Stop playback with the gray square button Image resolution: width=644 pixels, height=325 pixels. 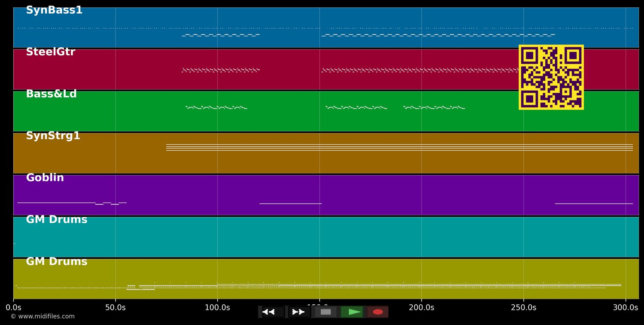pyautogui.click(x=325, y=312)
